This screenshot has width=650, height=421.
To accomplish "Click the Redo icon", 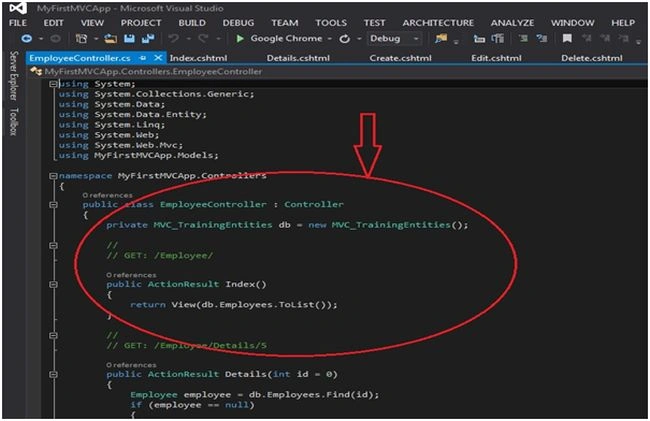I will (203, 39).
